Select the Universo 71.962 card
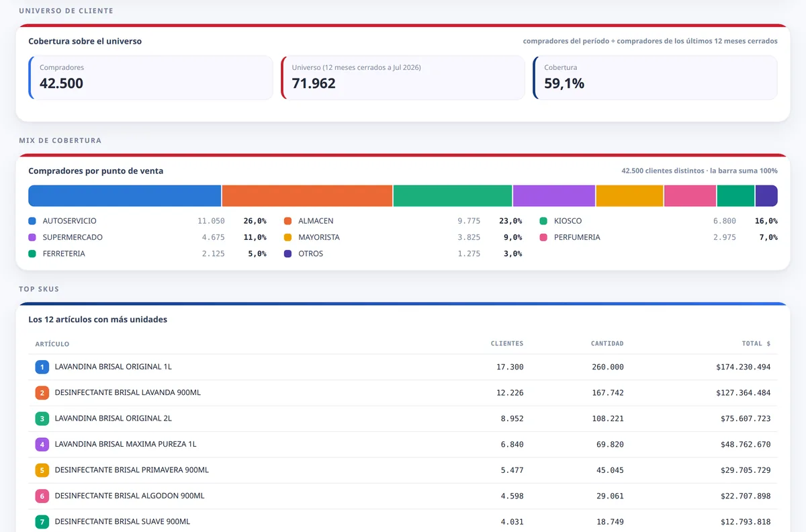Viewport: 806px width, 532px height. (x=402, y=77)
